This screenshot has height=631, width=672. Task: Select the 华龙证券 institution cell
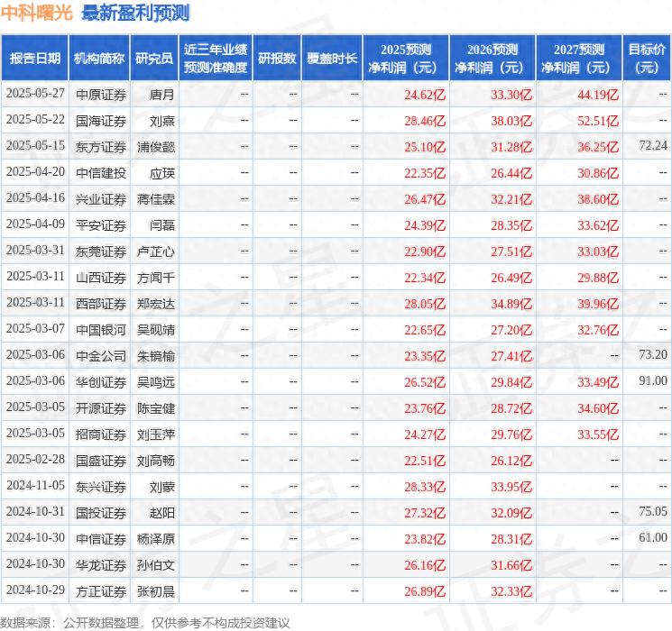(101, 565)
